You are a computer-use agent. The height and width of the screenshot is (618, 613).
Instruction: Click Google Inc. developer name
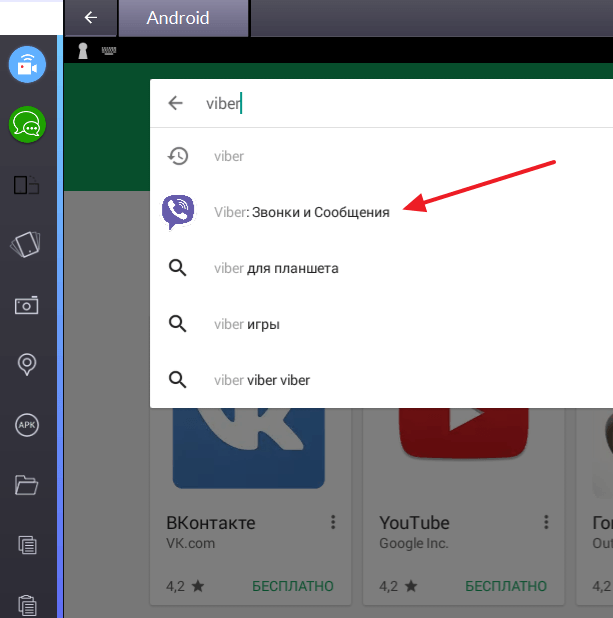tap(414, 544)
